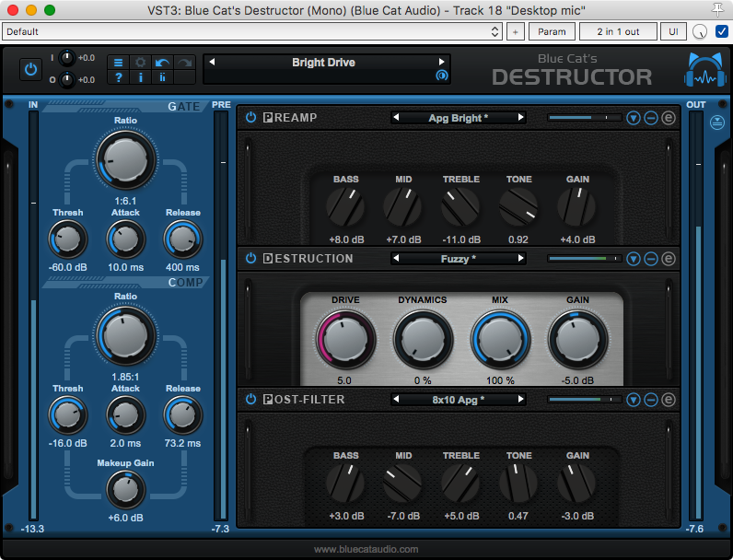Click the Blue Cat headphones logo

705,70
